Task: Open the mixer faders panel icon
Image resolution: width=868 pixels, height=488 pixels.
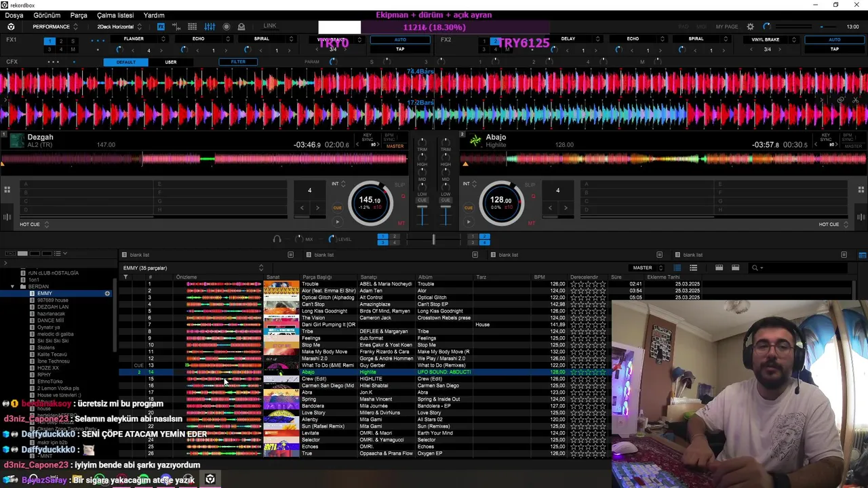Action: click(210, 26)
